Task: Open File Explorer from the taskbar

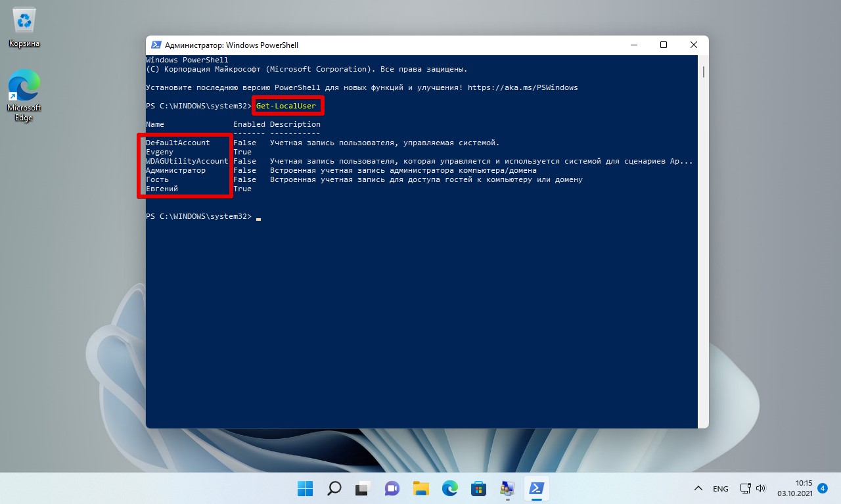Action: coord(420,488)
